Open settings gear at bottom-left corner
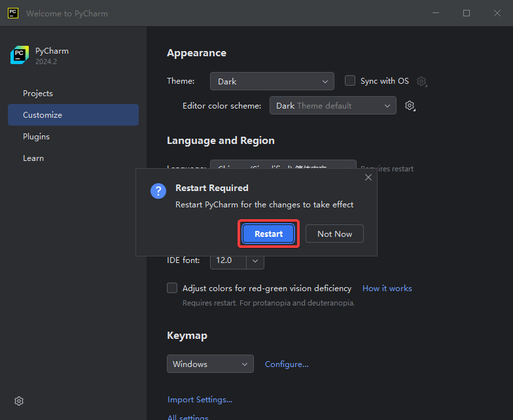Viewport: 513px width, 420px height. point(19,401)
